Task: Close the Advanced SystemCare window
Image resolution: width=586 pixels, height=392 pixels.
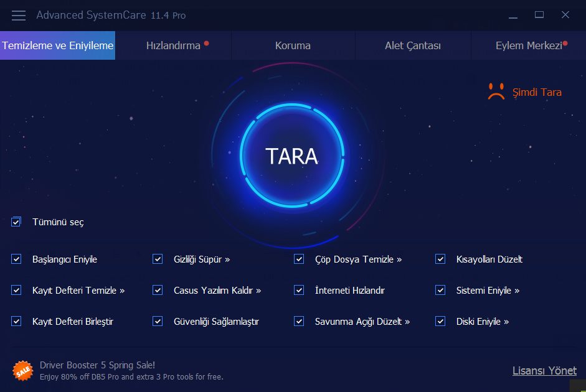Action: [565, 14]
